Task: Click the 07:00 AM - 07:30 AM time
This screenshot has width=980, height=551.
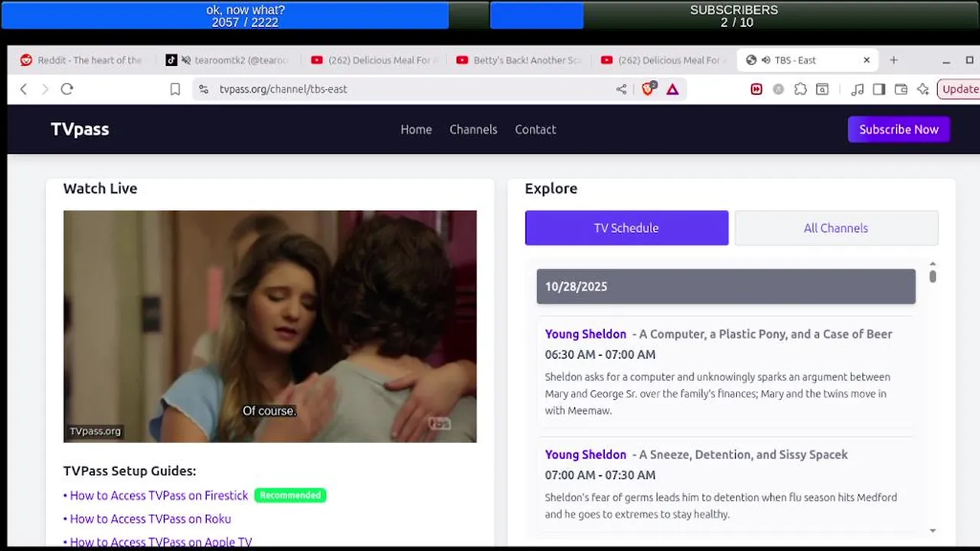Action: pyautogui.click(x=600, y=475)
